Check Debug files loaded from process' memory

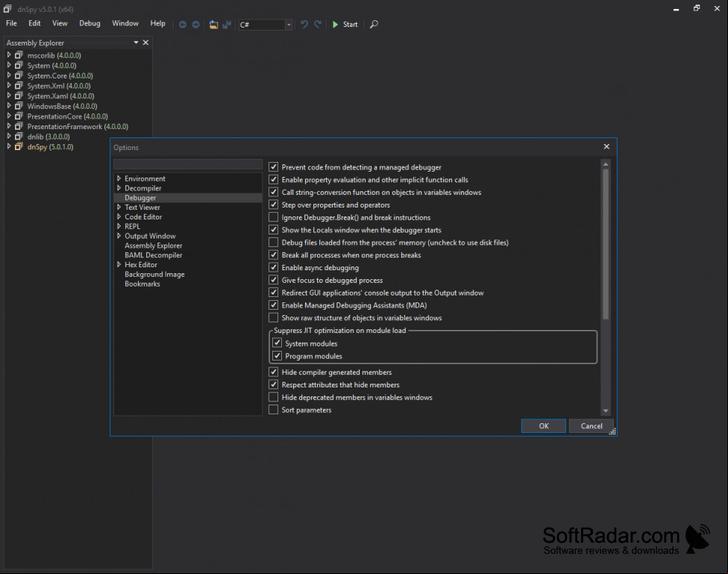(274, 242)
